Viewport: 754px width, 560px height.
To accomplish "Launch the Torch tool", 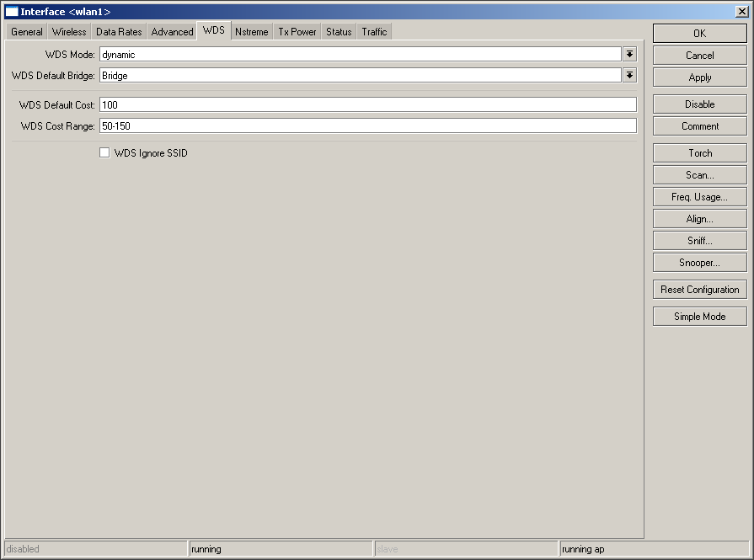I will click(x=699, y=153).
